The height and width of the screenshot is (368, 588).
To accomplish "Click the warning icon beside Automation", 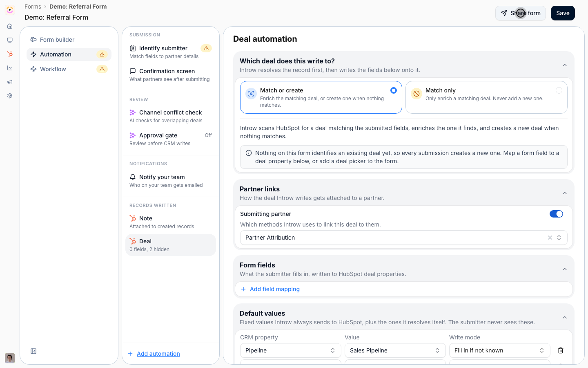I will click(102, 54).
